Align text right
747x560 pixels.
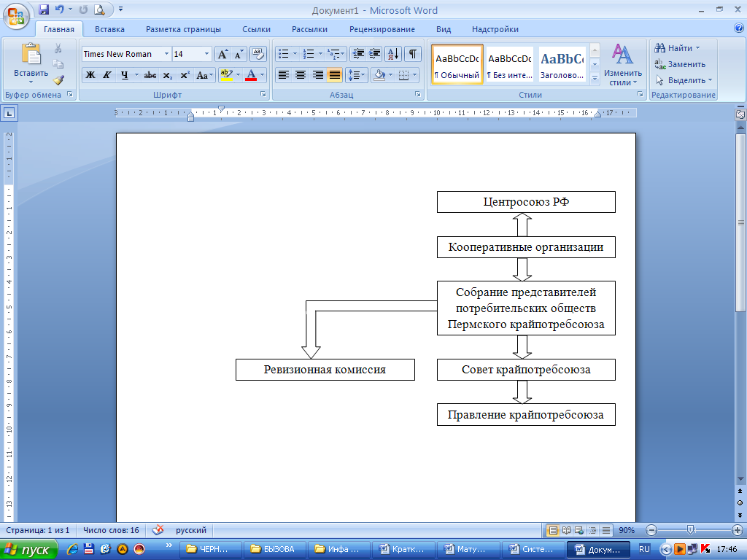(317, 75)
